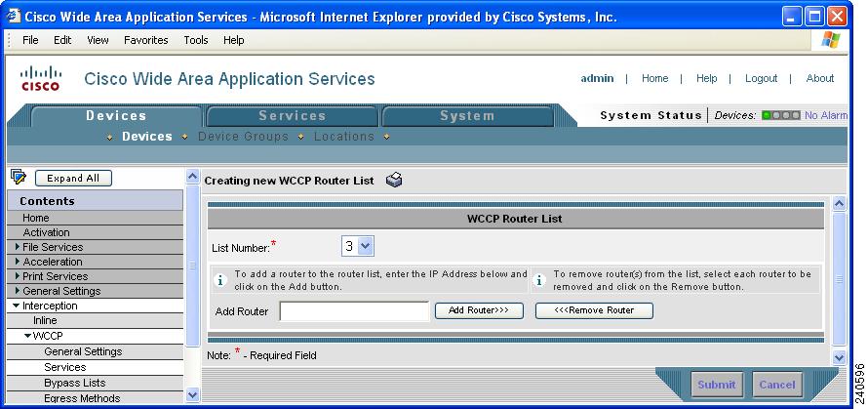Open the File menu

tap(30, 40)
